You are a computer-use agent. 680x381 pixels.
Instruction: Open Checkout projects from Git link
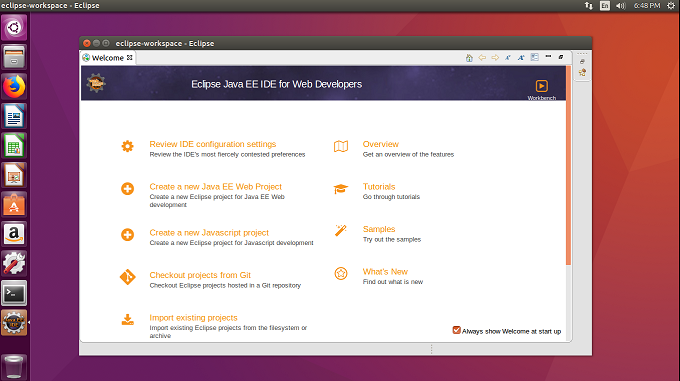coord(200,275)
